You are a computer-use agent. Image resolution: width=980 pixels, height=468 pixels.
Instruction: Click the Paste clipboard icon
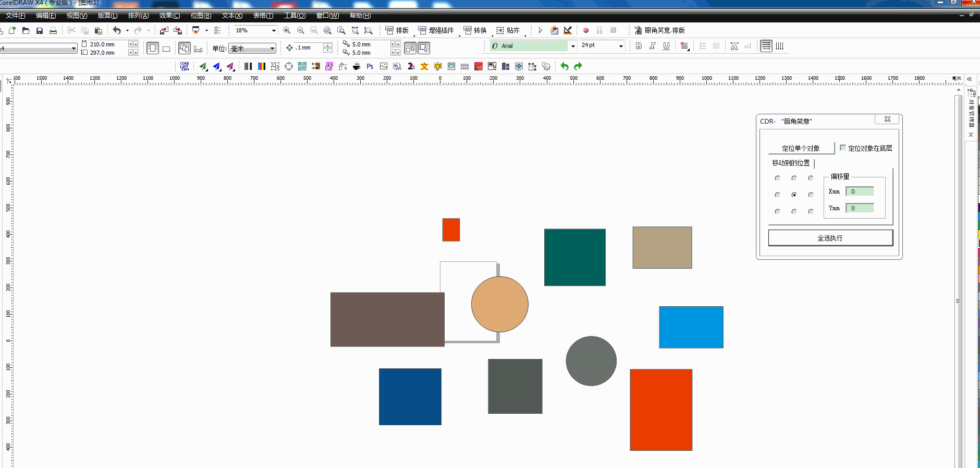tap(98, 31)
